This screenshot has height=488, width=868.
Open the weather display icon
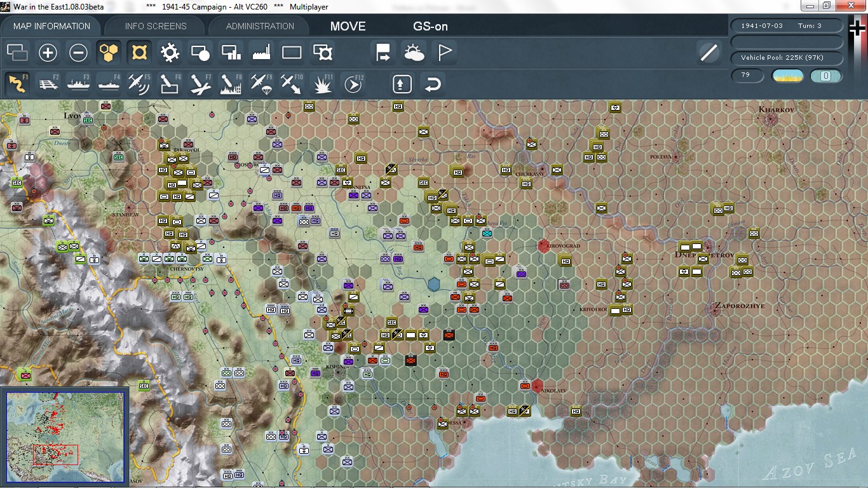(x=415, y=52)
